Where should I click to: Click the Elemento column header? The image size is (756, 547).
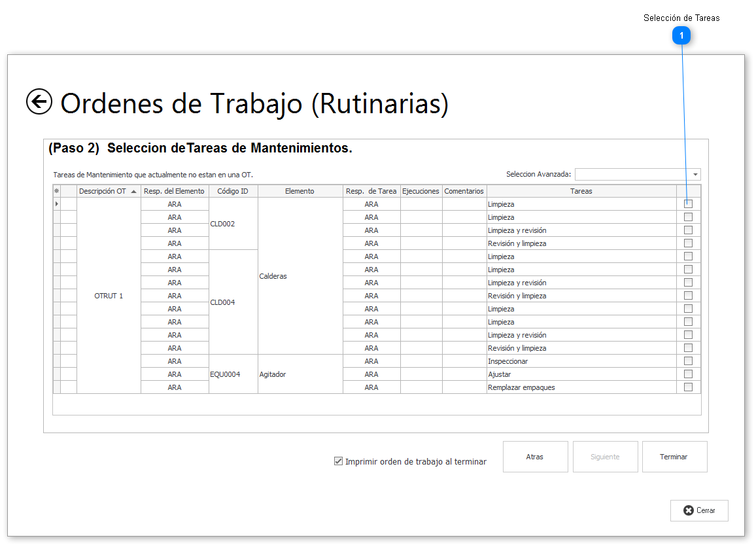point(300,190)
